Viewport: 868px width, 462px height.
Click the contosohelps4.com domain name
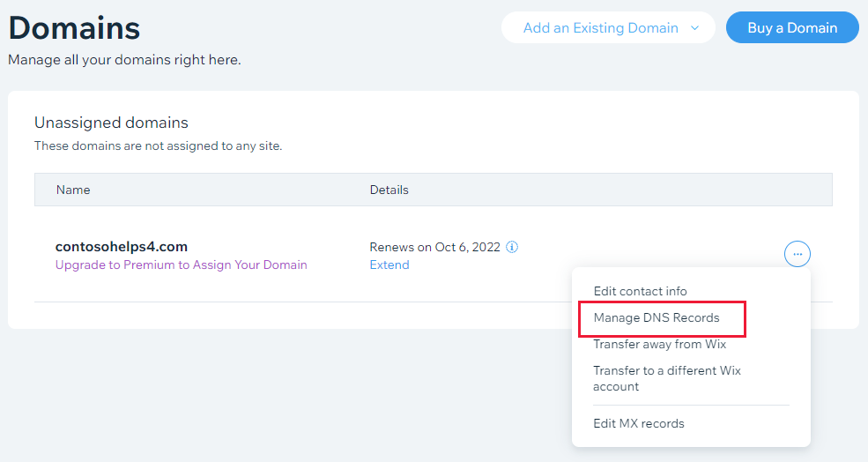(x=122, y=247)
